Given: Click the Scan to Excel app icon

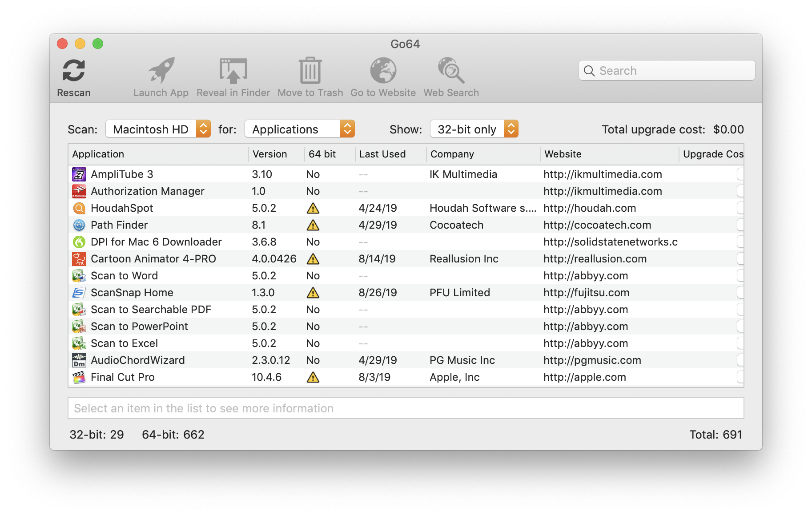Looking at the screenshot, I should click(x=79, y=343).
